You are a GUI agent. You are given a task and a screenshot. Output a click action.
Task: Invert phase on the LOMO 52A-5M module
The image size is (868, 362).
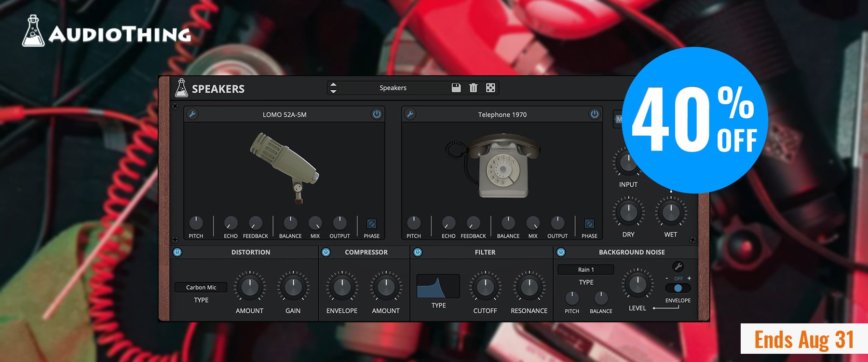[x=371, y=224]
